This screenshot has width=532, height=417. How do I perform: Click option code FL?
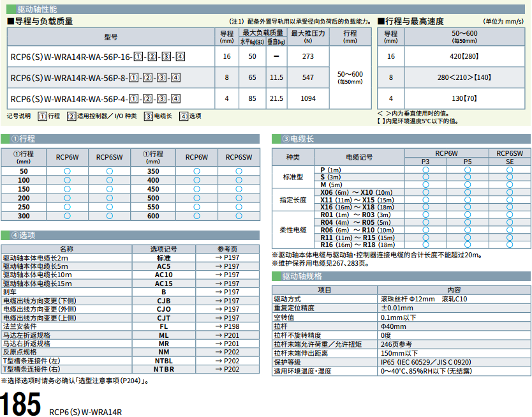click(163, 326)
